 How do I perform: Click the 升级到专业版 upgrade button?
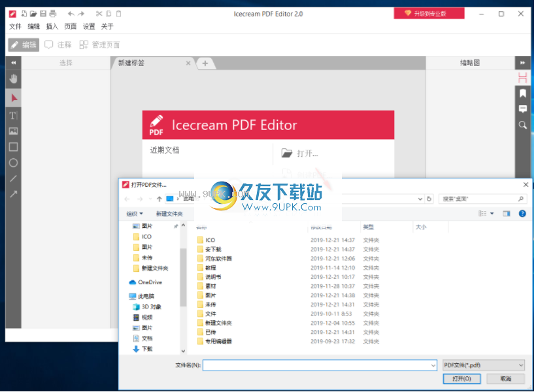tap(429, 14)
